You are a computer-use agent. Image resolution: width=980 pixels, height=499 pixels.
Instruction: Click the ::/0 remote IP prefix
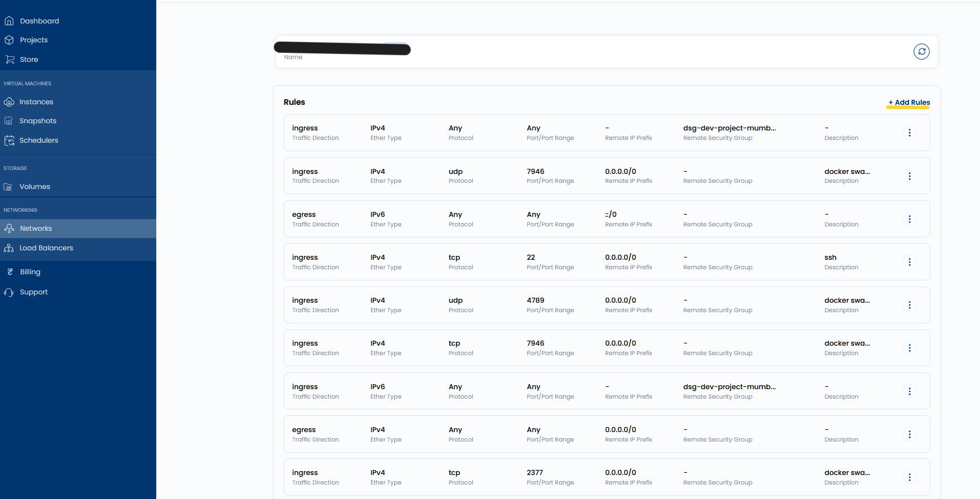pyautogui.click(x=611, y=215)
